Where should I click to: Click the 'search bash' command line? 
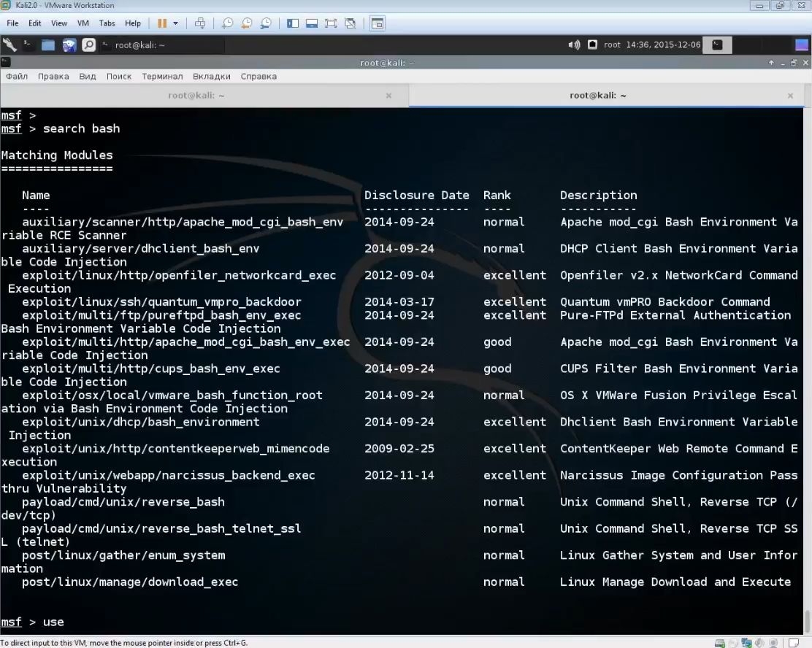(61, 128)
